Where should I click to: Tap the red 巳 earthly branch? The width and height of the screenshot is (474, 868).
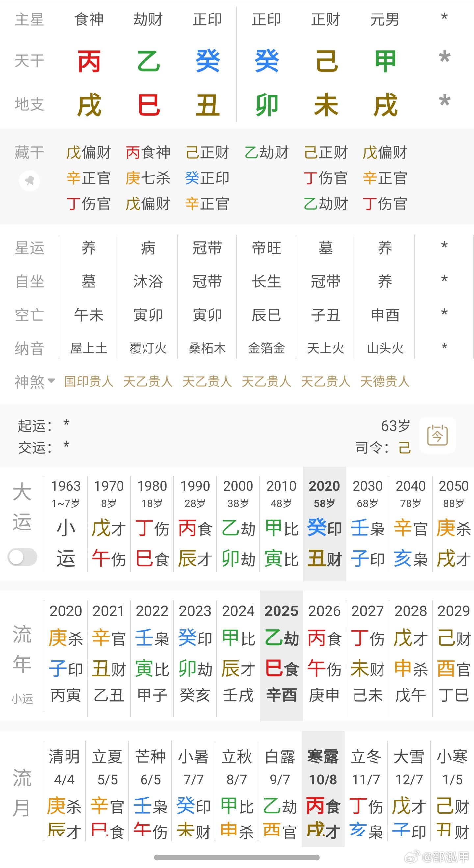[148, 105]
